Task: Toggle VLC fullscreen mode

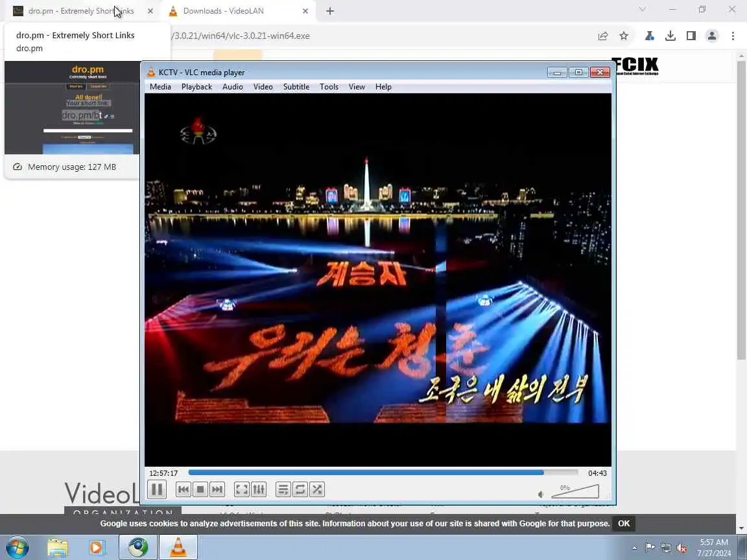Action: pyautogui.click(x=242, y=489)
